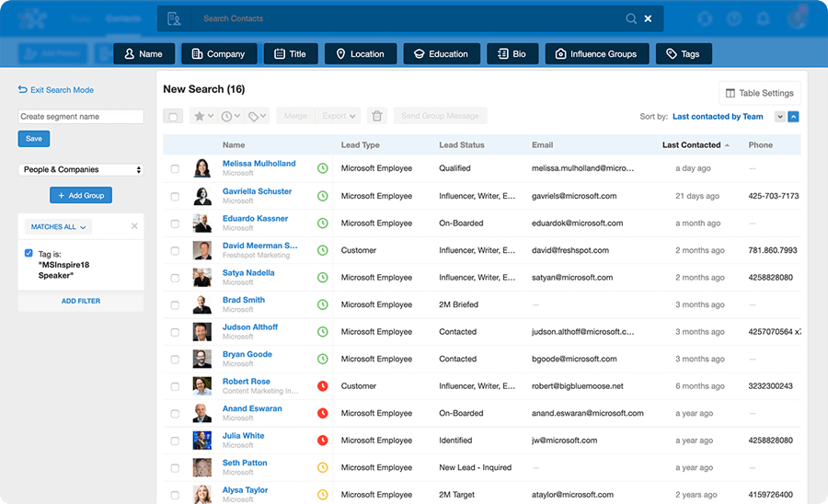The height and width of the screenshot is (504, 828).
Task: Open the tag icon in toolbar
Action: point(258,116)
